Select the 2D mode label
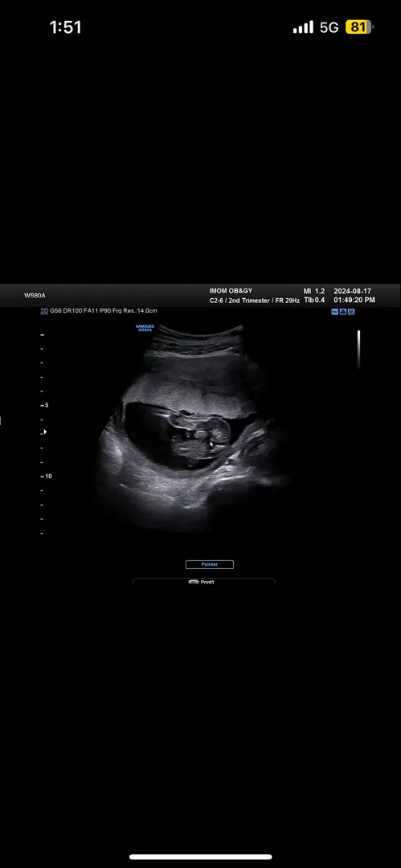Screen dimensions: 401x868 (44, 311)
